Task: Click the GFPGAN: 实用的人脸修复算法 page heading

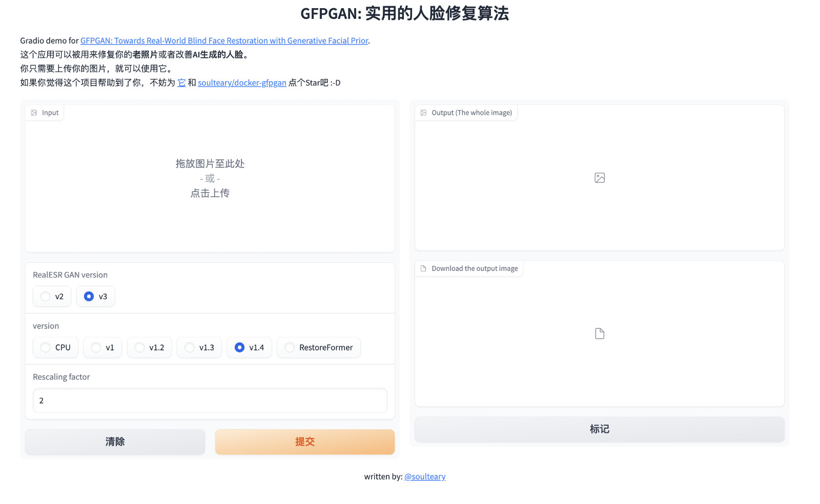Action: (x=404, y=13)
